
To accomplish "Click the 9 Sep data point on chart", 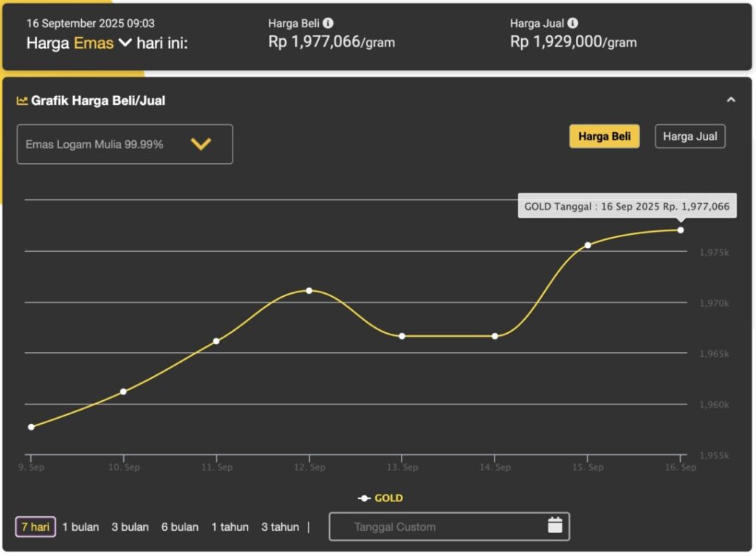I will [31, 427].
